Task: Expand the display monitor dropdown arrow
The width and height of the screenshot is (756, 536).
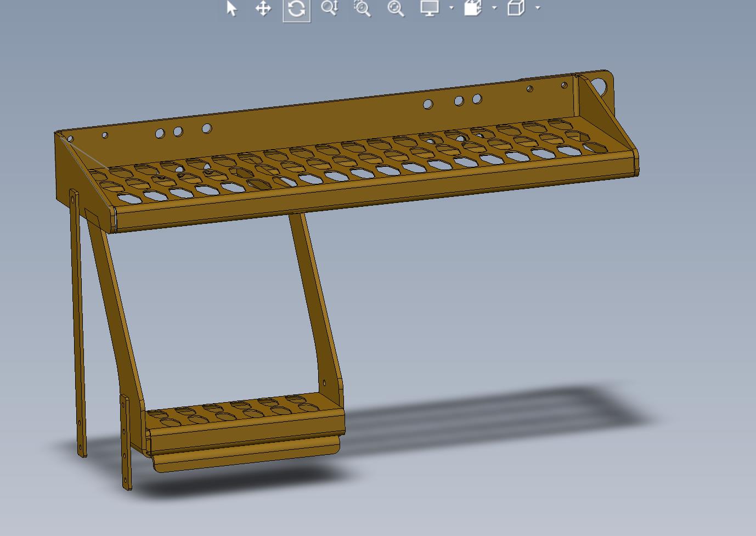Action: (452, 8)
